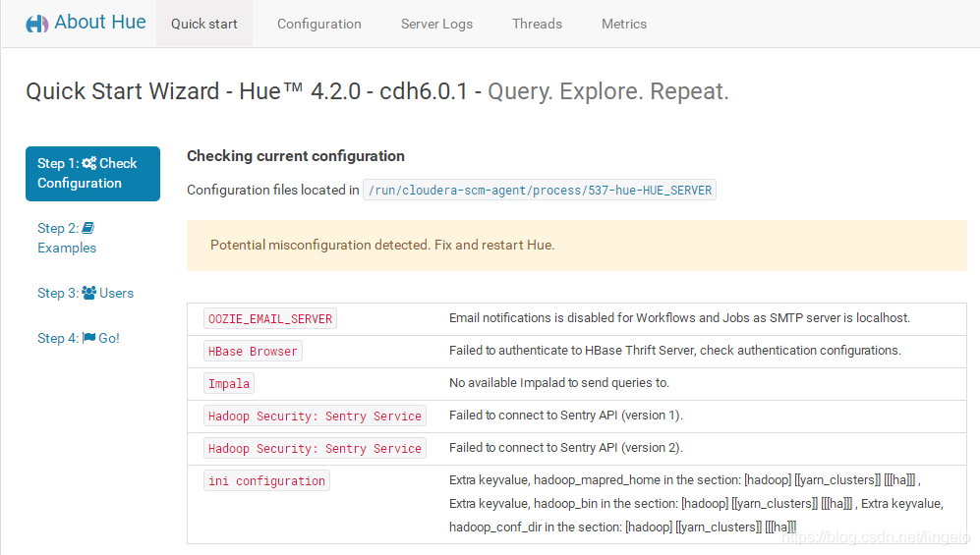Click the HBase Browser label
This screenshot has height=555, width=980.
[x=253, y=351]
